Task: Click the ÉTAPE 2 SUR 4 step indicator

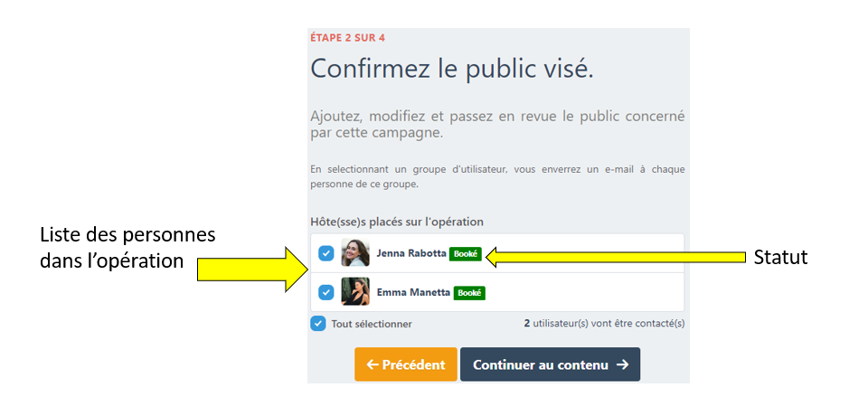Action: 347,38
